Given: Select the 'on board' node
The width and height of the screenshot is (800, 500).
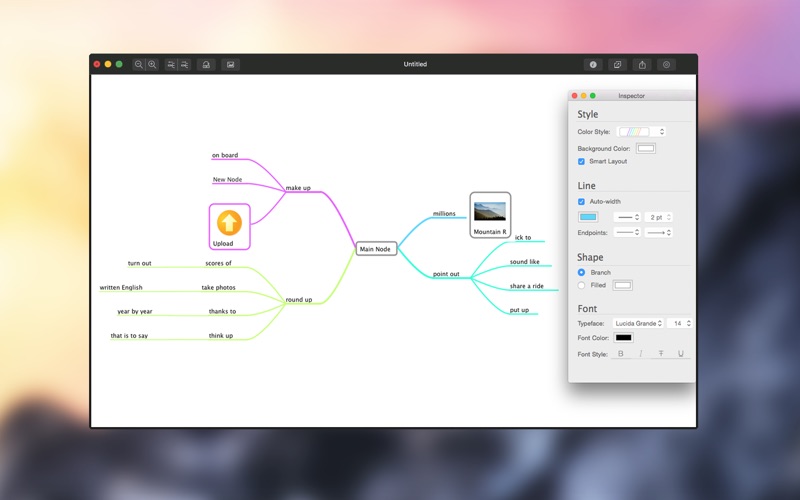Looking at the screenshot, I should [x=225, y=155].
